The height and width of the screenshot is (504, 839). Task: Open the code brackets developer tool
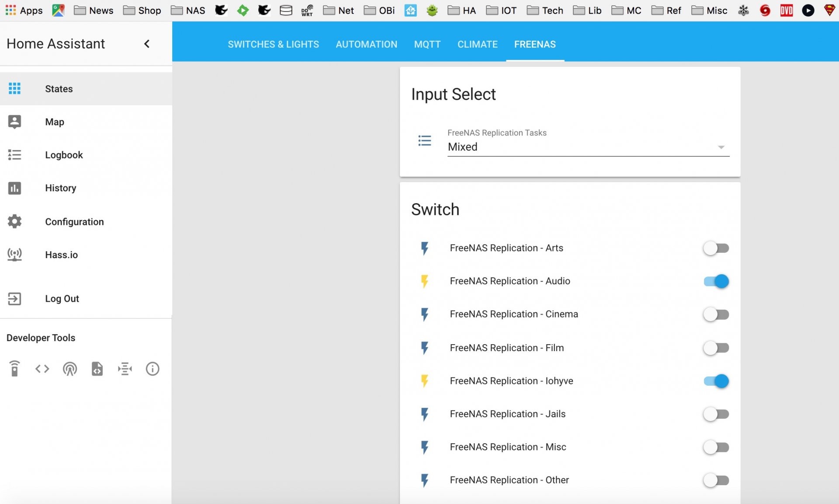(x=42, y=369)
